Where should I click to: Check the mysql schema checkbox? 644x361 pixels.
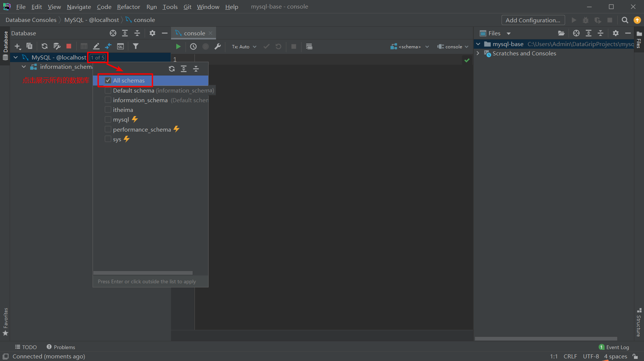tap(108, 119)
